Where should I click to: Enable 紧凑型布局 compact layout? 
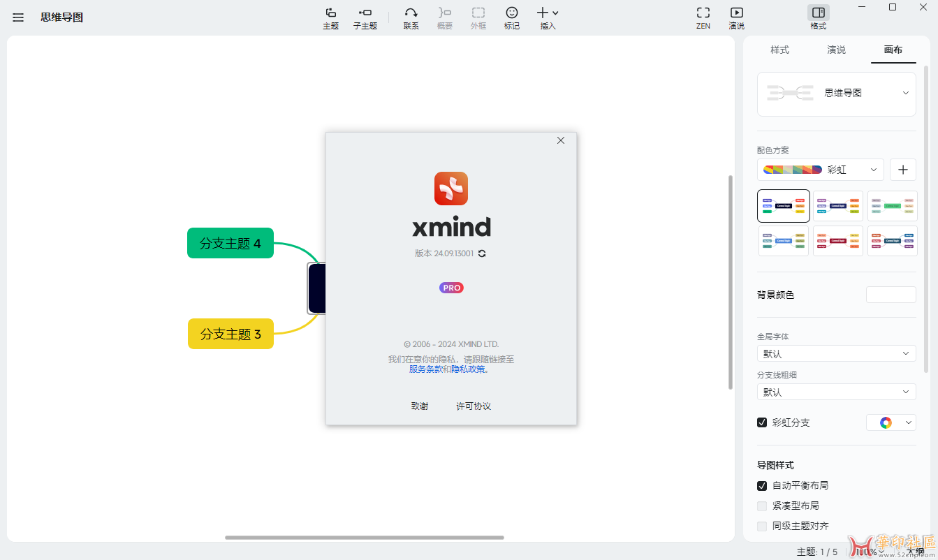[x=762, y=506]
